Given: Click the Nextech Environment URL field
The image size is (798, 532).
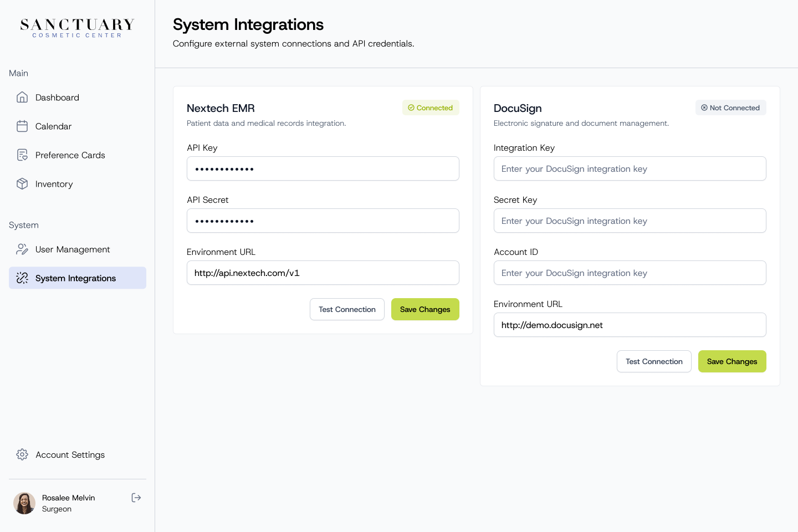Looking at the screenshot, I should point(323,273).
